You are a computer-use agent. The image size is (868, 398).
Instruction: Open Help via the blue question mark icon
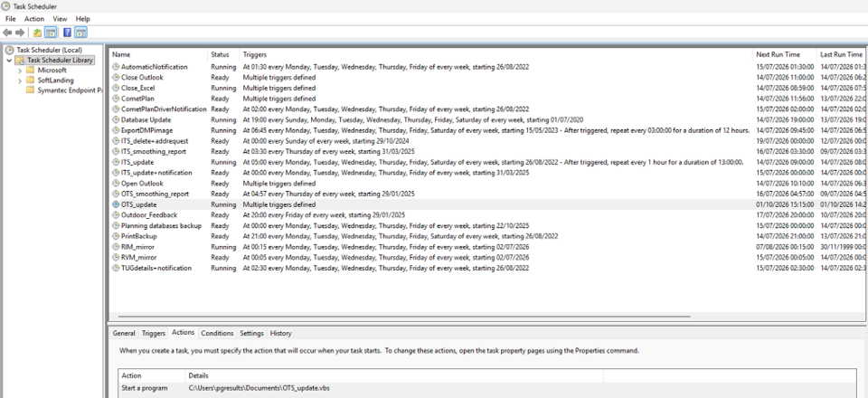pos(67,33)
